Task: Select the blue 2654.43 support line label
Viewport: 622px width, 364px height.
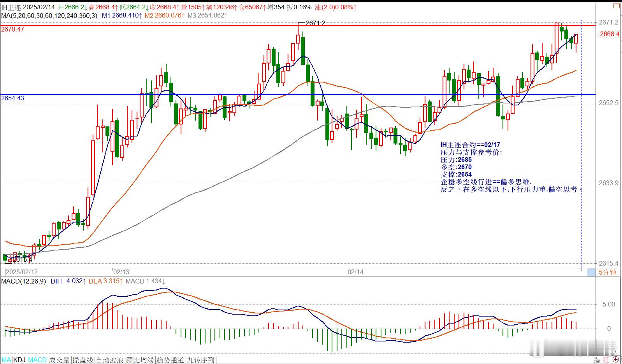Action: [x=12, y=98]
